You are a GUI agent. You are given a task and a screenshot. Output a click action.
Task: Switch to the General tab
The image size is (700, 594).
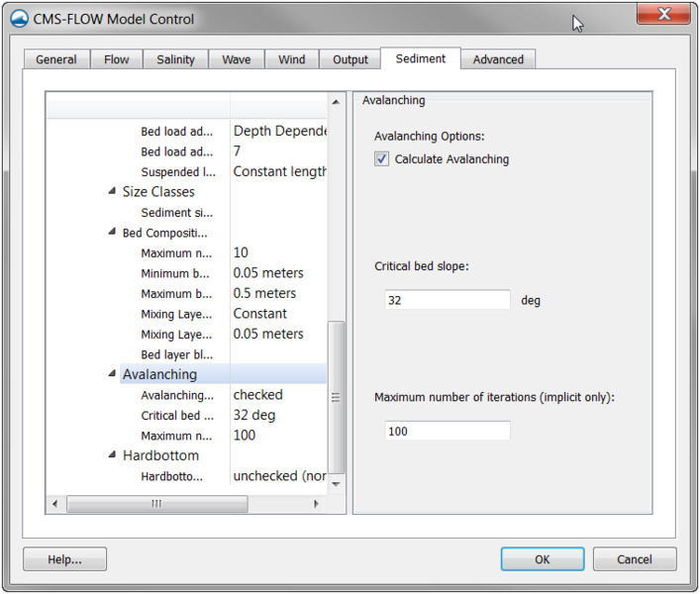(56, 59)
